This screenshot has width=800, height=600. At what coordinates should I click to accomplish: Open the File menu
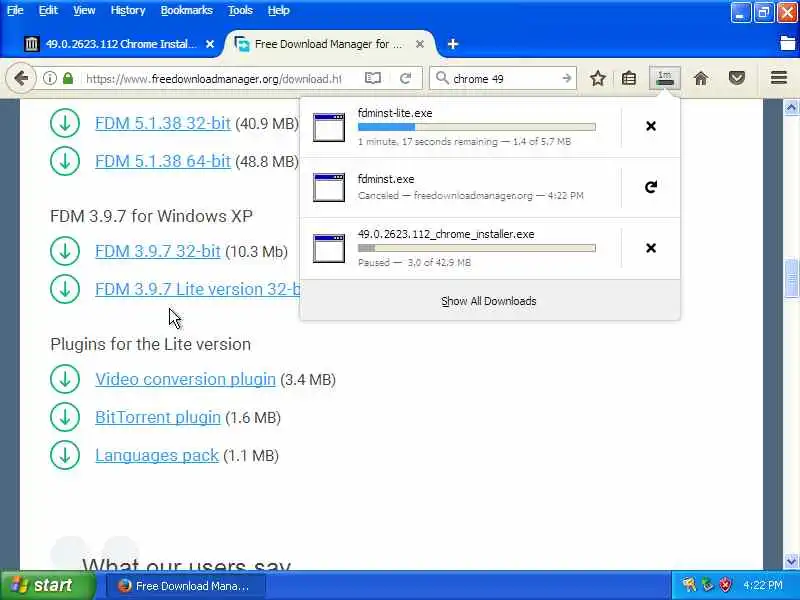(15, 10)
